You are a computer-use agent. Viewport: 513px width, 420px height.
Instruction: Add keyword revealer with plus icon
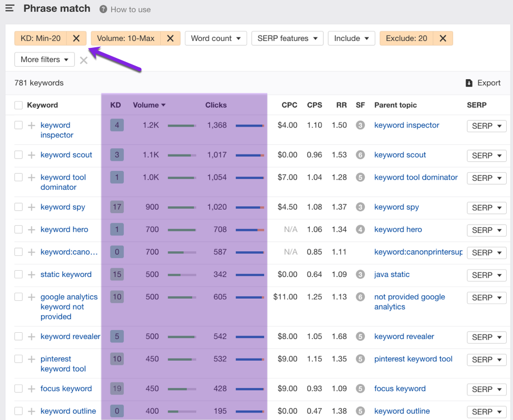coord(31,337)
